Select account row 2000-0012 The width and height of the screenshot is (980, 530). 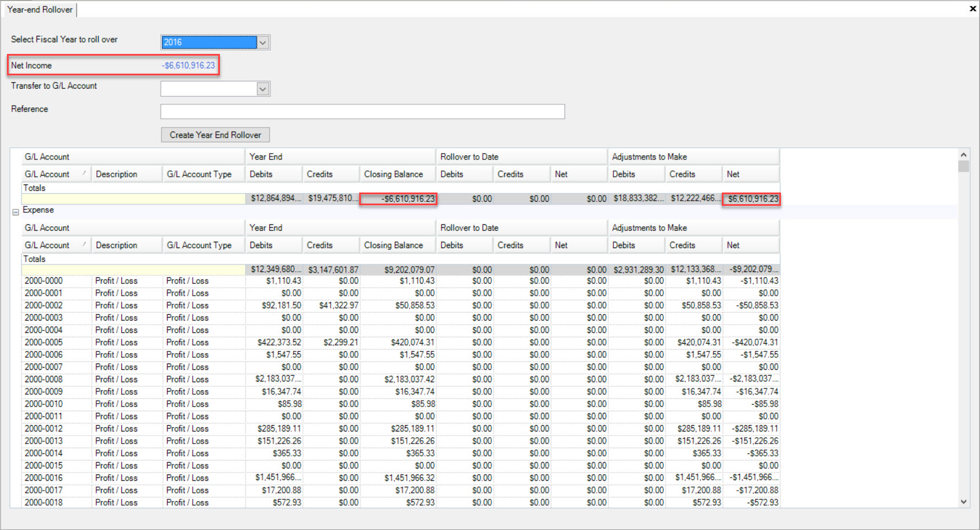coord(400,429)
